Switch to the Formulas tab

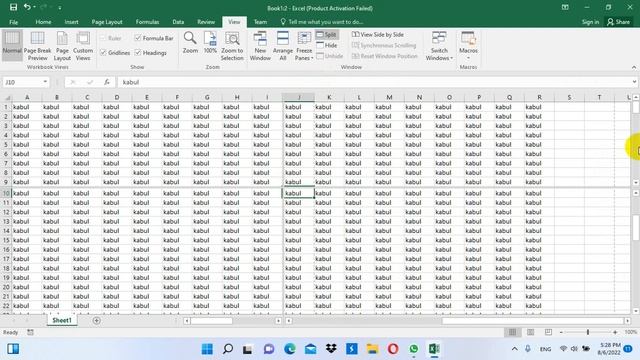coord(147,22)
